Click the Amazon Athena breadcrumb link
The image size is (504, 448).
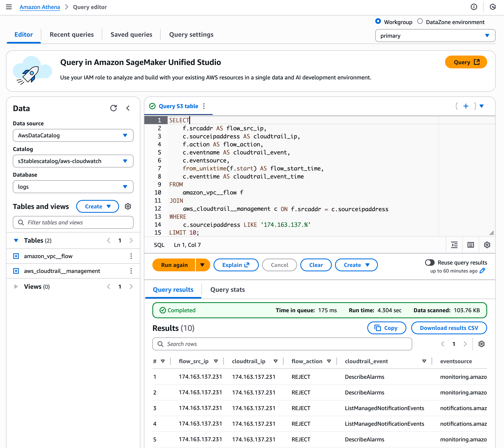(40, 7)
